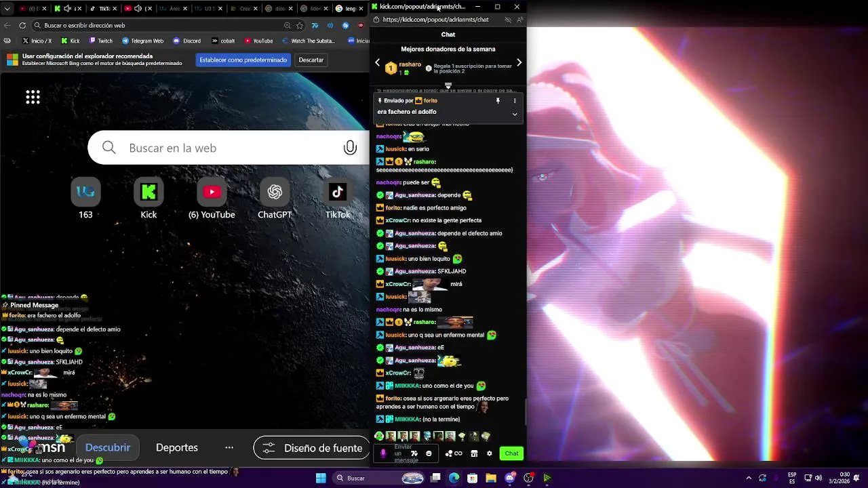Image resolution: width=868 pixels, height=488 pixels.
Task: Toggle tracking prevention eye icon in popout
Action: click(x=508, y=20)
